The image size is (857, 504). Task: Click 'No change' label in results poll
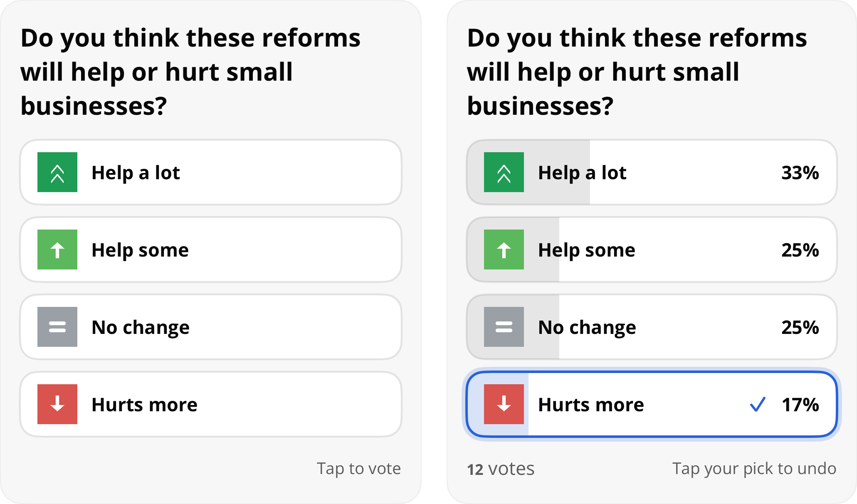(587, 328)
